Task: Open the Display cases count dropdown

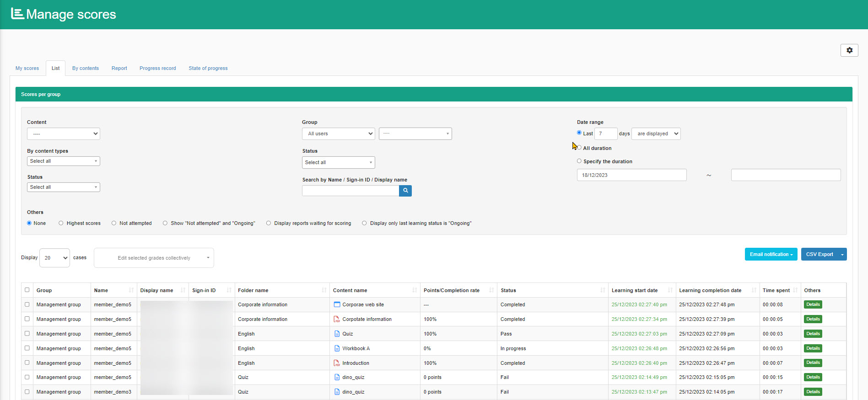Action: tap(54, 258)
